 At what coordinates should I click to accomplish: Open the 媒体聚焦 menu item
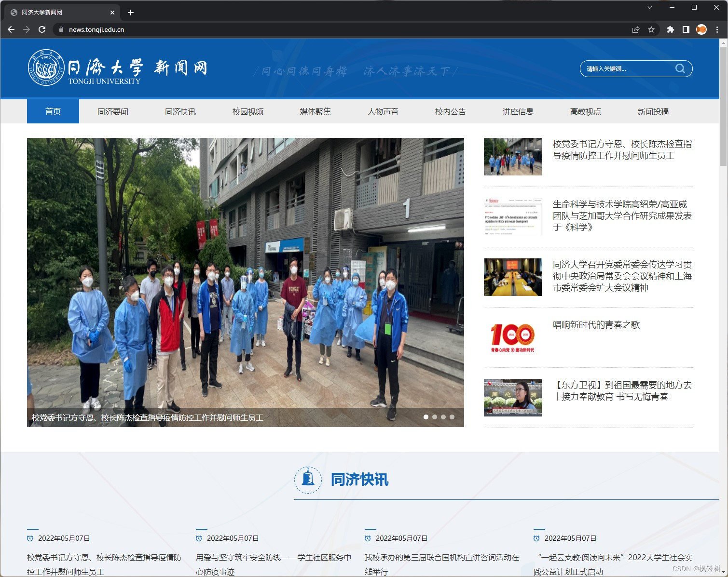coord(316,111)
